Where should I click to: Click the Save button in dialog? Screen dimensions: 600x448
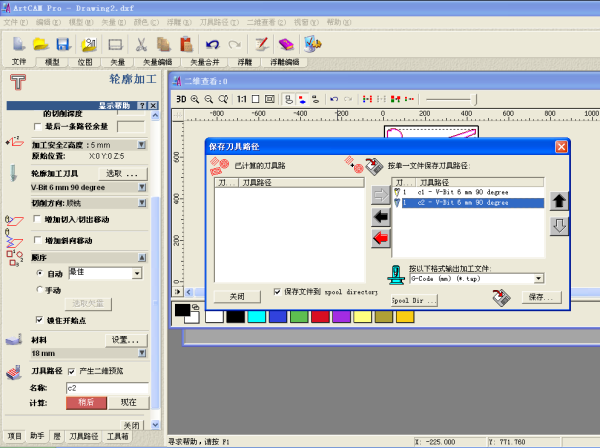pos(542,297)
